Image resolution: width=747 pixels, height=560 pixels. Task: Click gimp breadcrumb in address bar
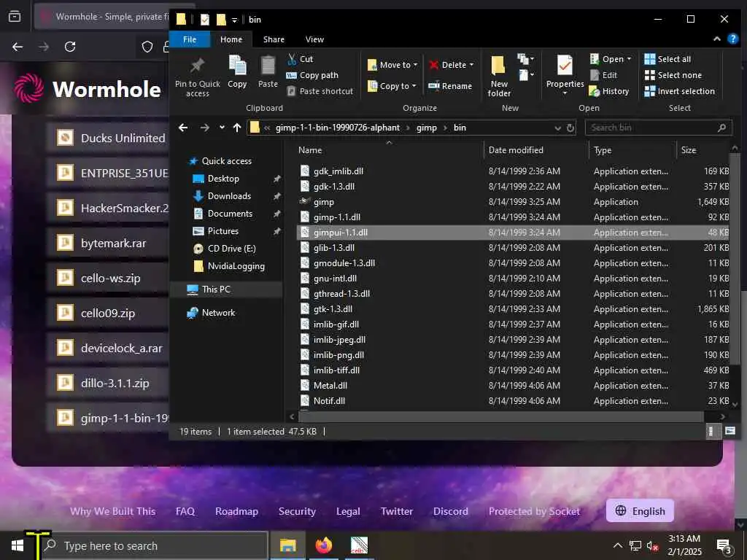point(426,128)
